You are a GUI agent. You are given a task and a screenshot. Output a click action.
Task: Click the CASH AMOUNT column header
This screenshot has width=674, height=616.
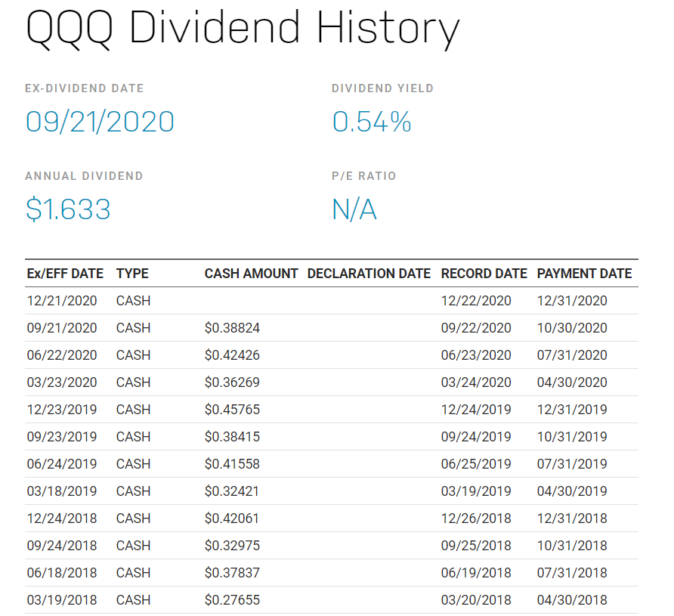pyautogui.click(x=251, y=274)
